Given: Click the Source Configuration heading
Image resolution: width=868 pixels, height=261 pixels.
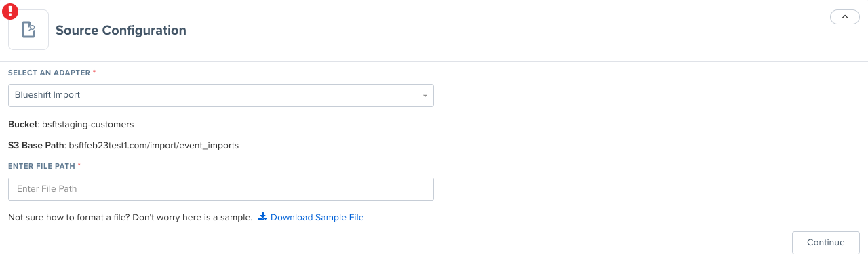Looking at the screenshot, I should pyautogui.click(x=121, y=31).
